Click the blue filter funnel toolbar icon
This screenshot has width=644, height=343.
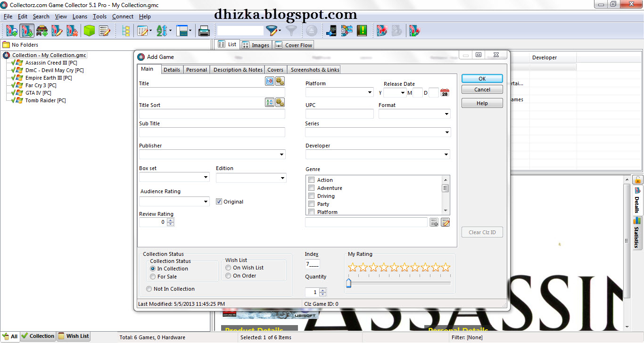coord(272,31)
